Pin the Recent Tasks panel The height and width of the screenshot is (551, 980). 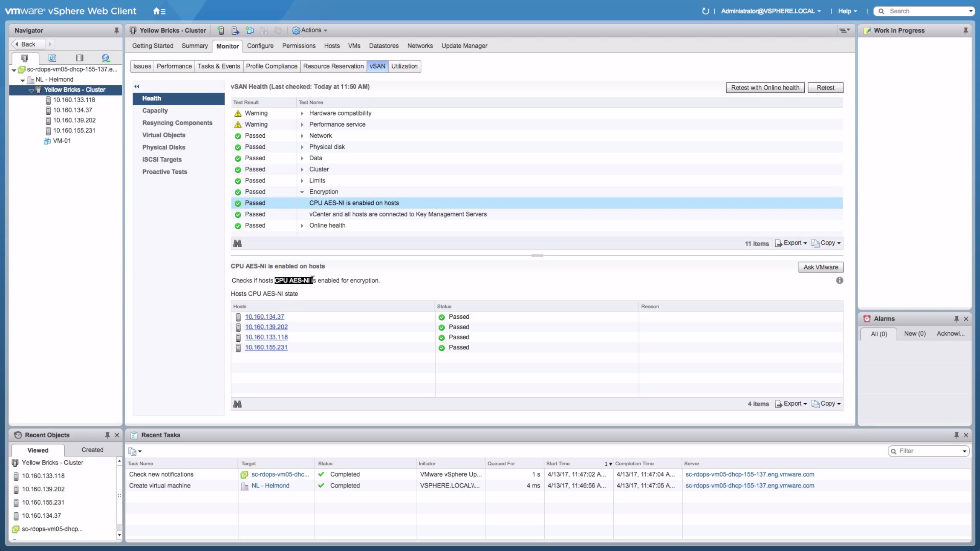[x=956, y=435]
